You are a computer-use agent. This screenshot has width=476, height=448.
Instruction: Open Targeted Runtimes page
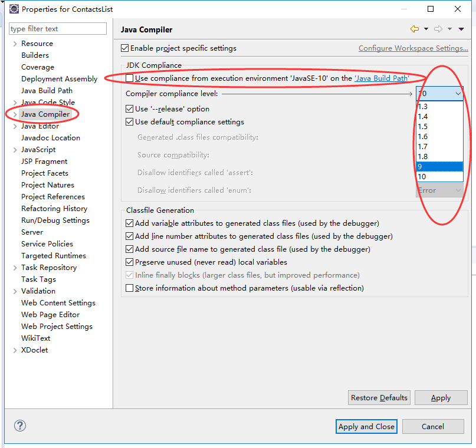coord(54,256)
